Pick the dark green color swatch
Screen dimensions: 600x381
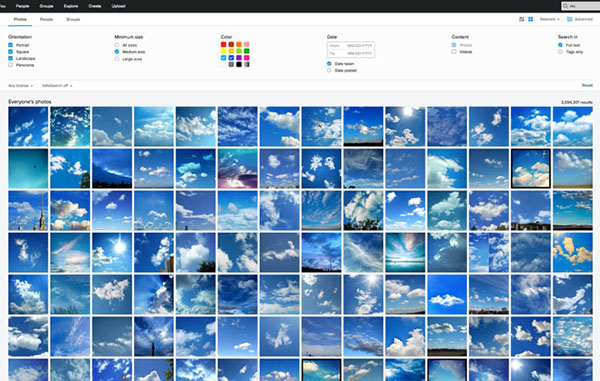246,51
